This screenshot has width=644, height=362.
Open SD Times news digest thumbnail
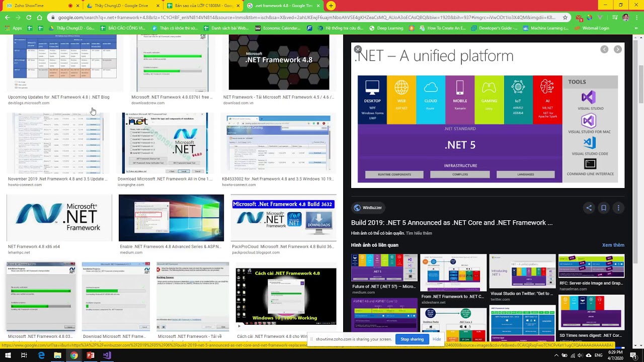click(x=591, y=313)
